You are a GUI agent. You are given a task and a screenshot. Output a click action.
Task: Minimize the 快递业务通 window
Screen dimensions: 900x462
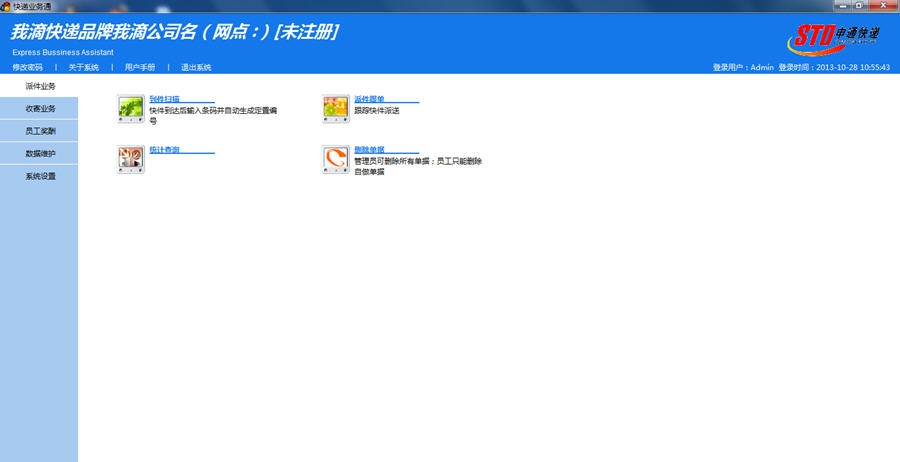tap(843, 5)
